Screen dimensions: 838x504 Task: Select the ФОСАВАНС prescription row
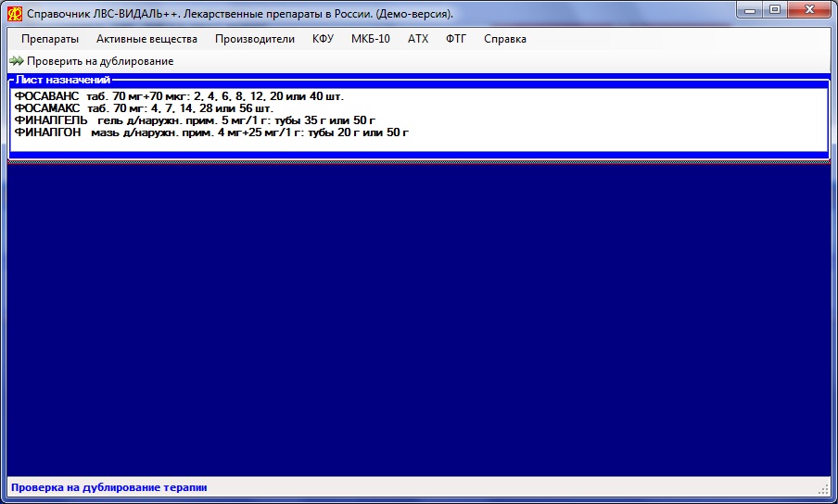pyautogui.click(x=179, y=96)
